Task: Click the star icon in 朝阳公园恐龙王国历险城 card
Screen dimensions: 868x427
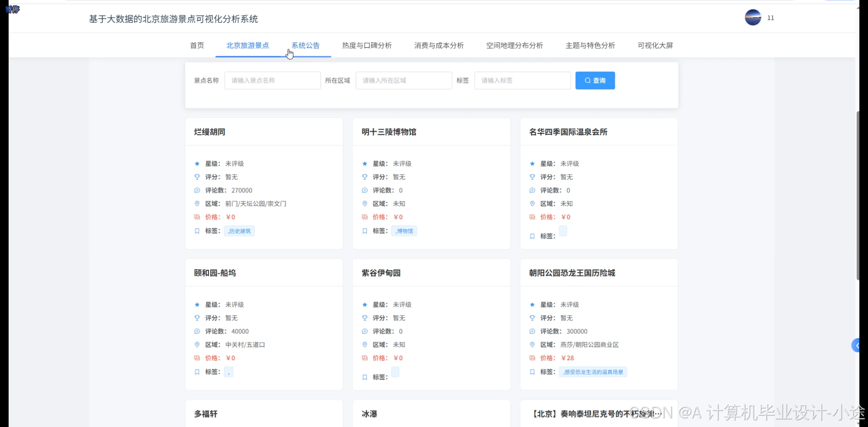Action: point(532,305)
